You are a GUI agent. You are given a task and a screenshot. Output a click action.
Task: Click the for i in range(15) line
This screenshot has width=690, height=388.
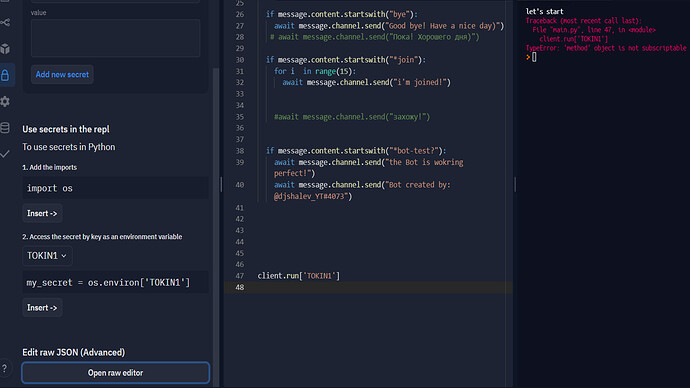(x=315, y=71)
